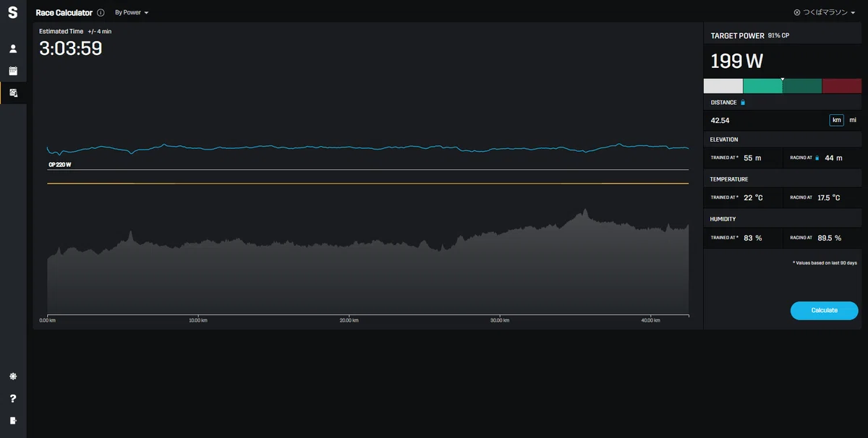The width and height of the screenshot is (868, 438).
Task: Click the 30.00 km axis label
Action: (499, 320)
